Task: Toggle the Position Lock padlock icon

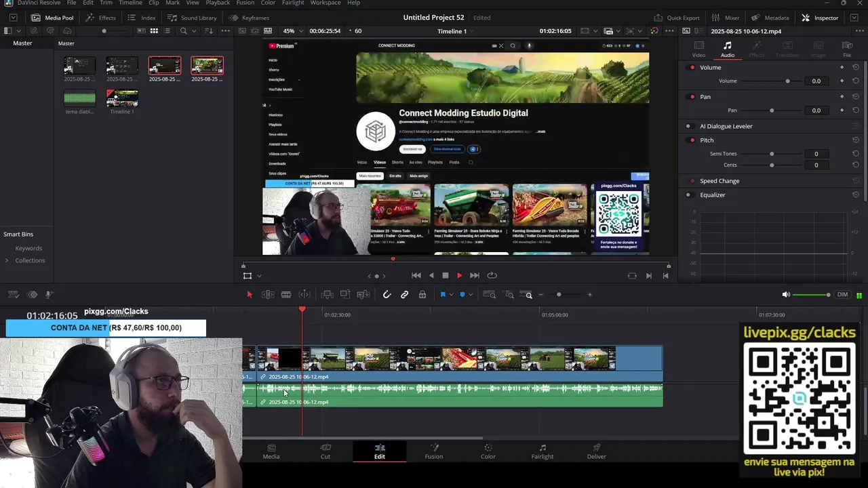Action: pyautogui.click(x=422, y=295)
